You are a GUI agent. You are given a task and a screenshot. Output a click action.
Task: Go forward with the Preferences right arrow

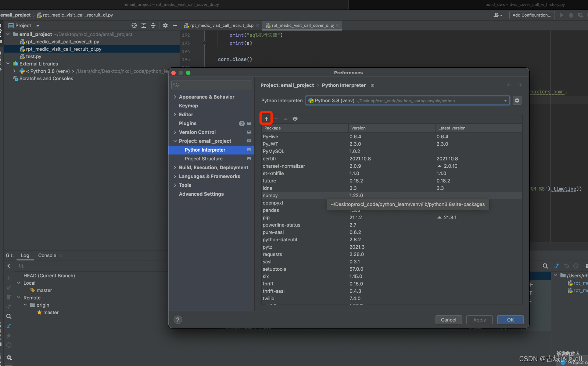pos(519,85)
